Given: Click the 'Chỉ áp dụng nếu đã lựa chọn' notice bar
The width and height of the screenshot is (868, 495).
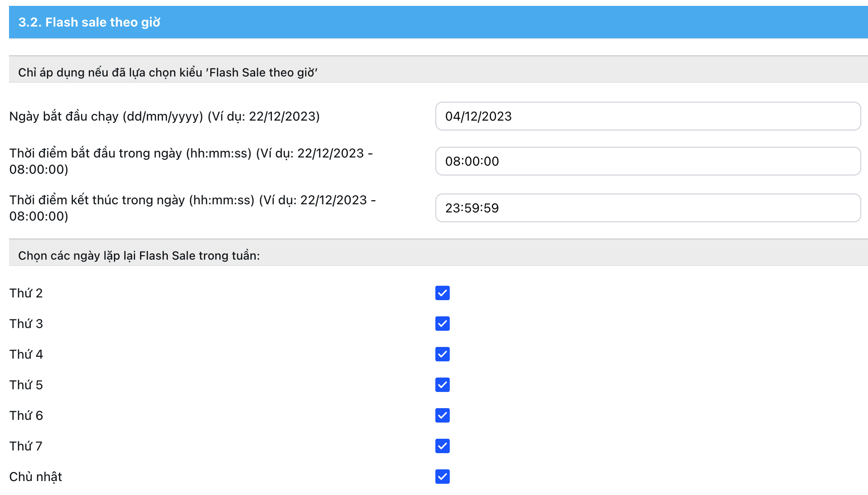Looking at the screenshot, I should click(167, 72).
